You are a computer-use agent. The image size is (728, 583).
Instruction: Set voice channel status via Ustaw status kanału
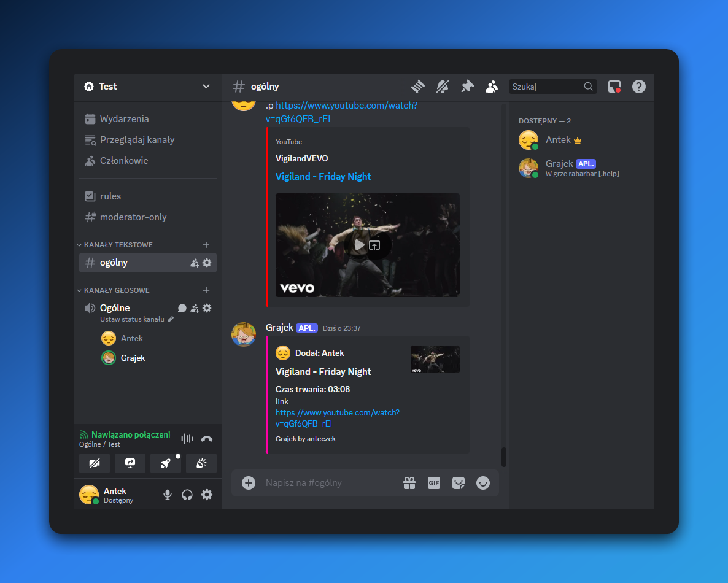coord(136,319)
